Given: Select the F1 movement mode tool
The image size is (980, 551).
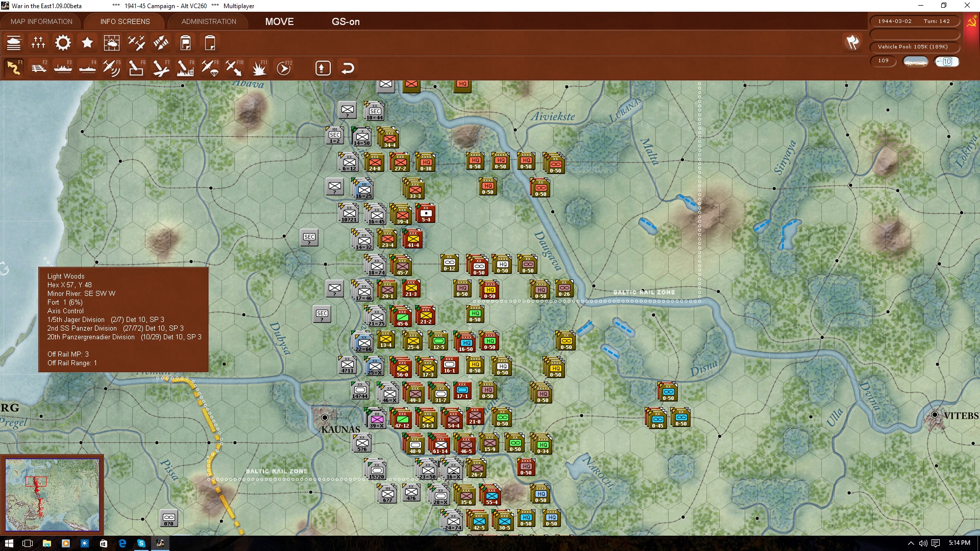Looking at the screenshot, I should 13,67.
